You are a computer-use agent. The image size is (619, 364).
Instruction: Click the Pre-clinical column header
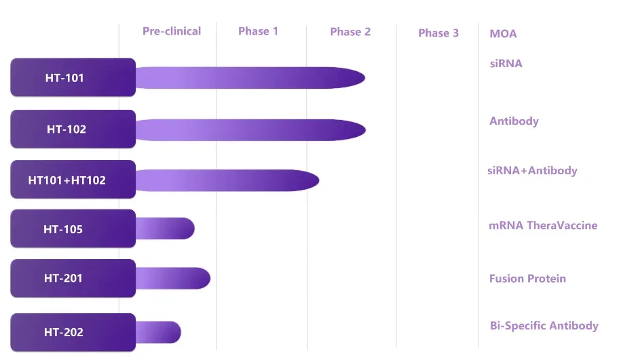172,31
